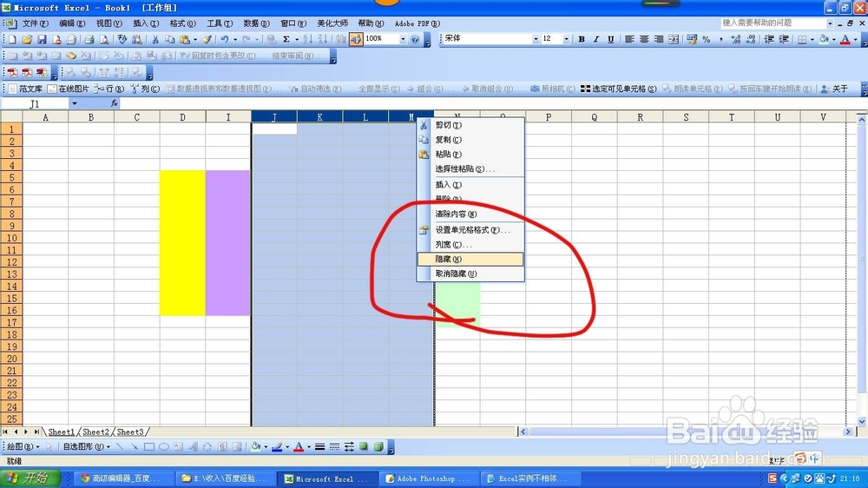
Task: Click the Format Painter brush icon
Action: (207, 39)
